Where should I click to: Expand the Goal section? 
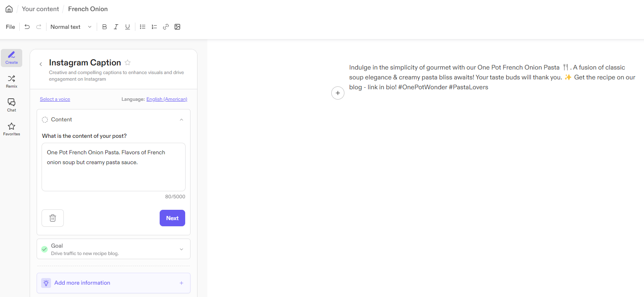(x=181, y=249)
